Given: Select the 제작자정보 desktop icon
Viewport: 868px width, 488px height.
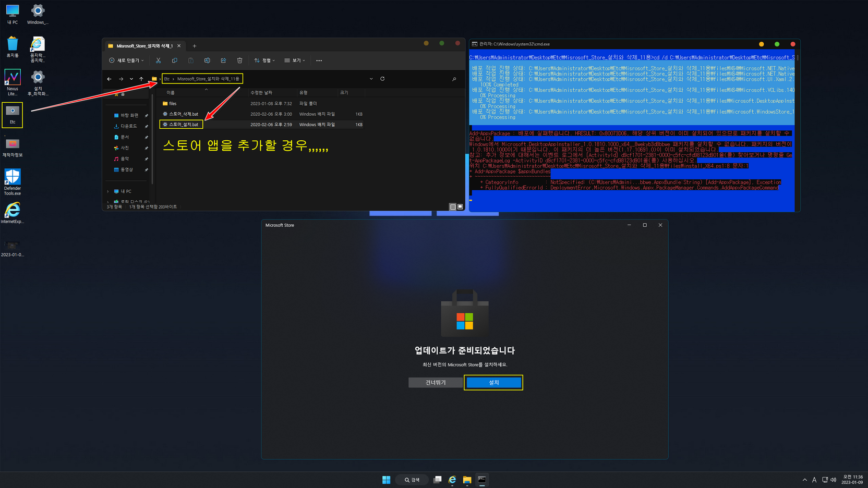Looking at the screenshot, I should point(13,147).
